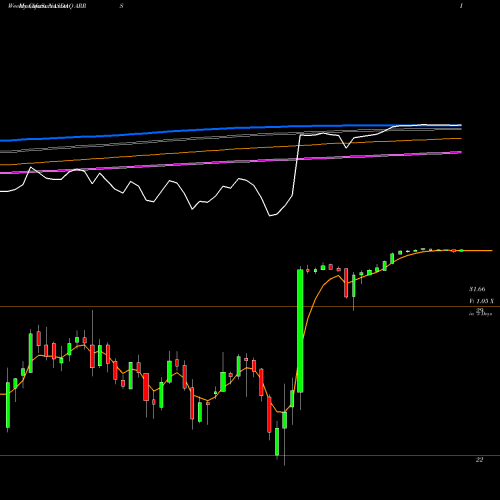Click the volume reading below 31.66
The width and height of the screenshot is (500, 500).
click(x=481, y=301)
